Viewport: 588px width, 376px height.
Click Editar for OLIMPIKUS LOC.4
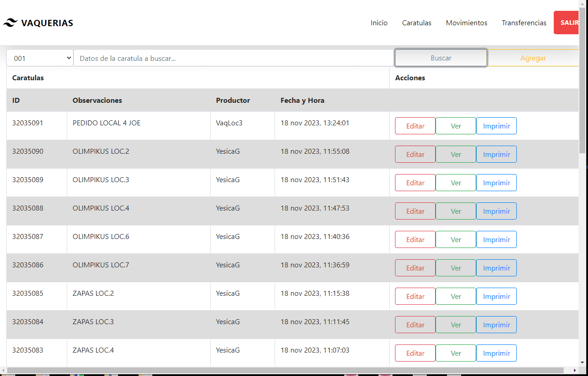pos(415,211)
